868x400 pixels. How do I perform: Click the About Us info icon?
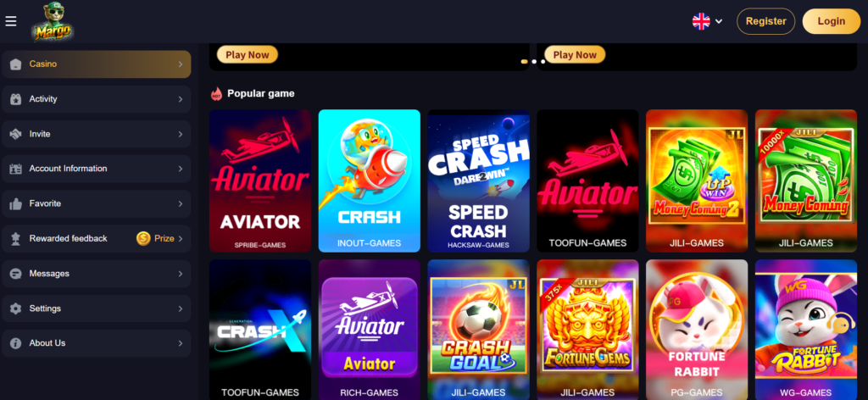point(15,343)
